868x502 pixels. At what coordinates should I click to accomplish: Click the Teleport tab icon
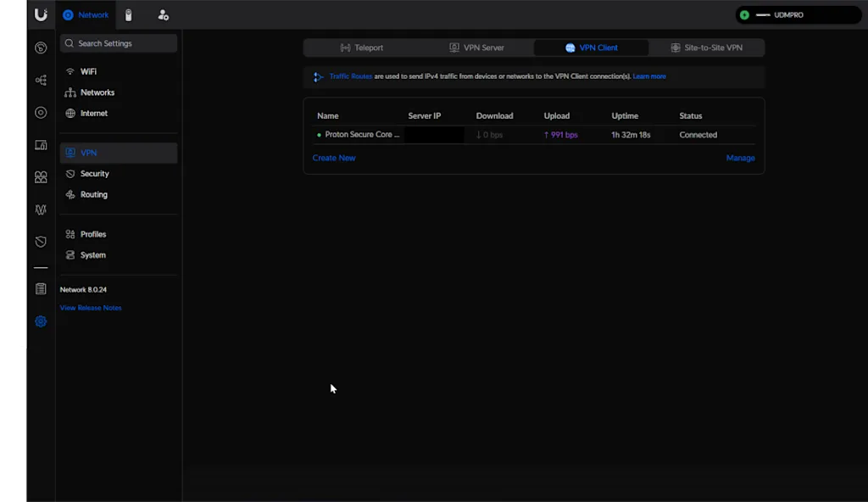345,47
